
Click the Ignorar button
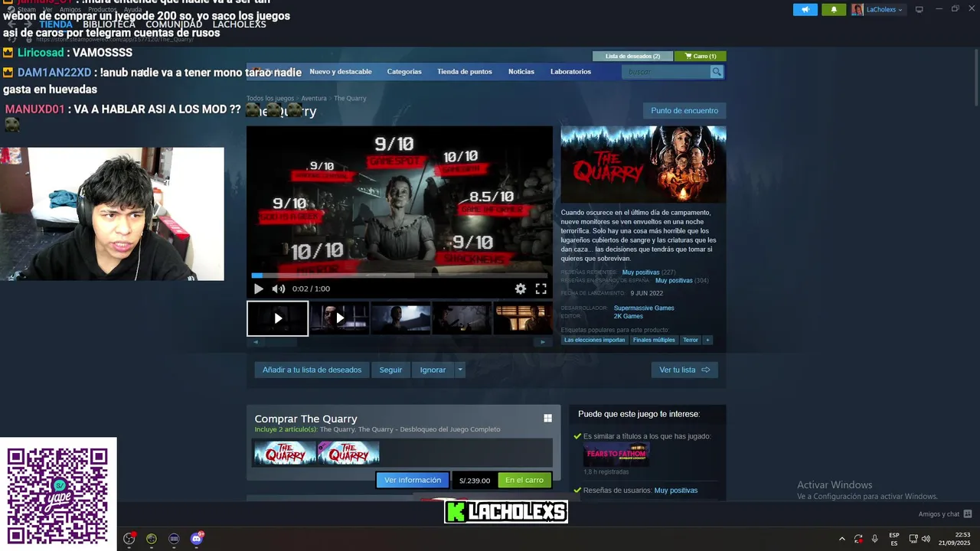click(x=433, y=370)
